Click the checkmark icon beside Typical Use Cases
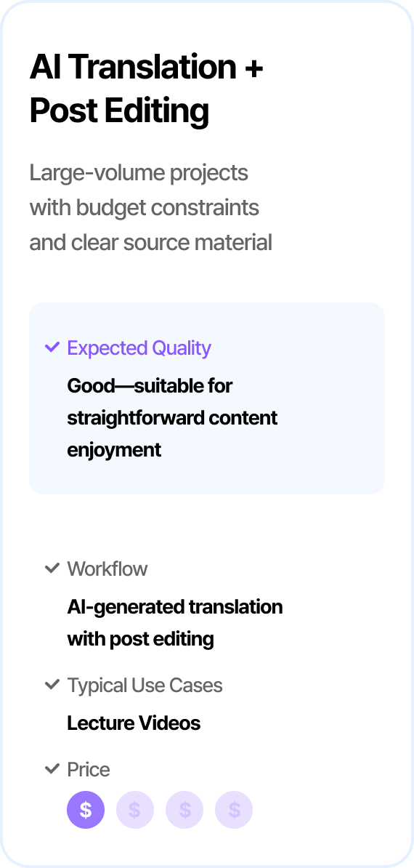The height and width of the screenshot is (868, 414). (x=52, y=685)
